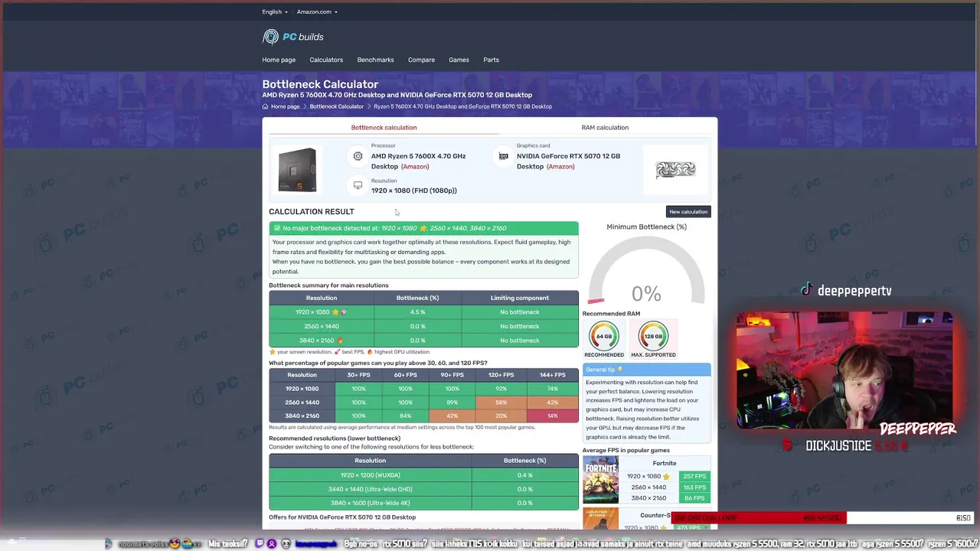
Task: Switch to the Bottleneck calculation tab
Action: pos(384,127)
